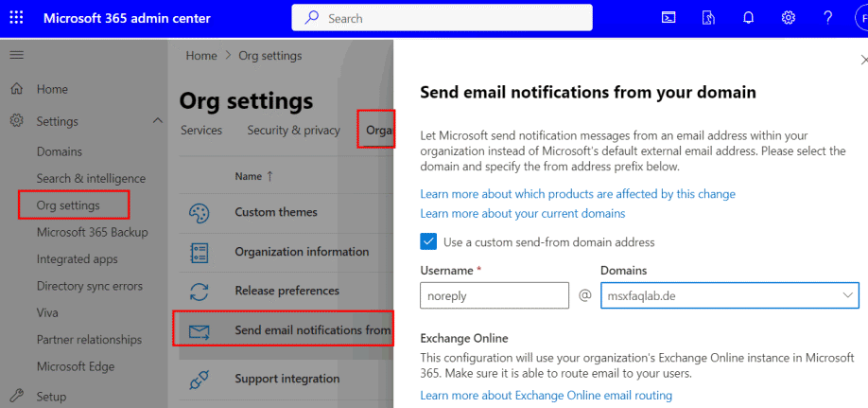
Task: Expand the Setup navigation item
Action: click(50, 397)
